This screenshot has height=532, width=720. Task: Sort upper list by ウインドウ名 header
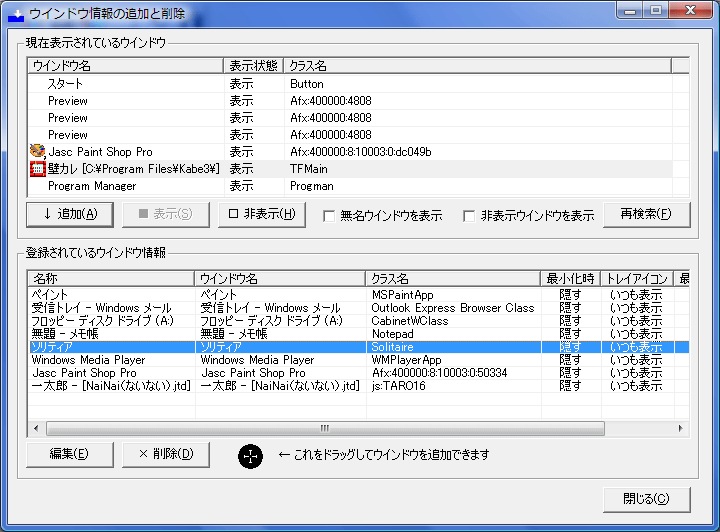pos(125,66)
